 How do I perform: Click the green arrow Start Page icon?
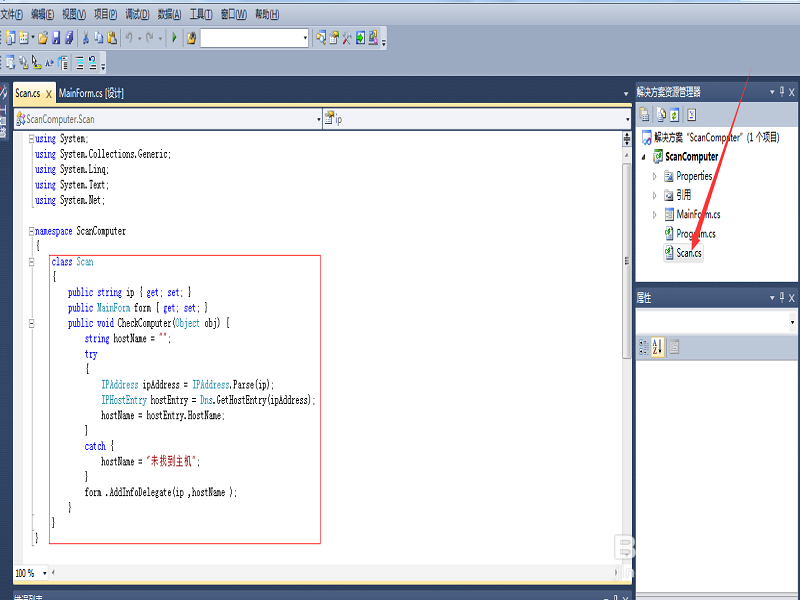(x=360, y=38)
